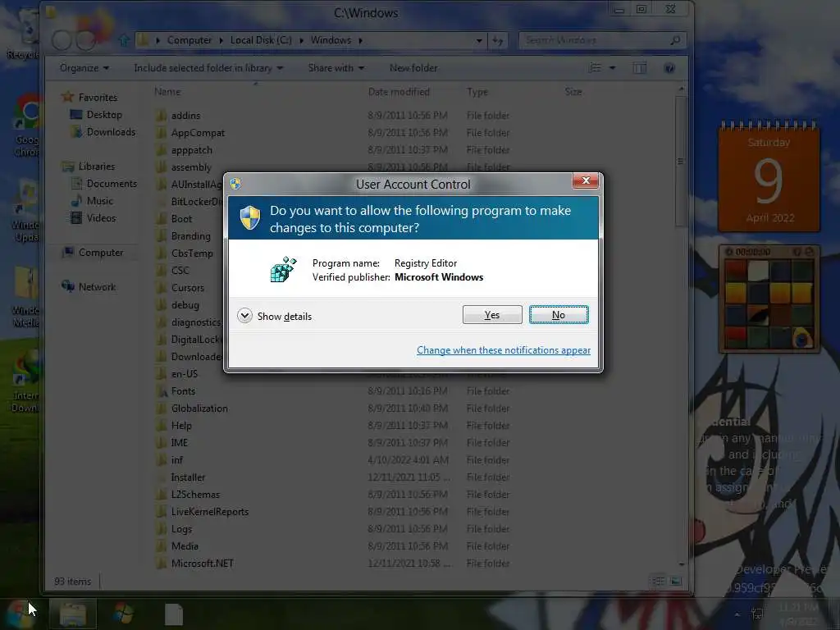Screen dimensions: 840x630
Task: Select the addins folder
Action: 185,115
